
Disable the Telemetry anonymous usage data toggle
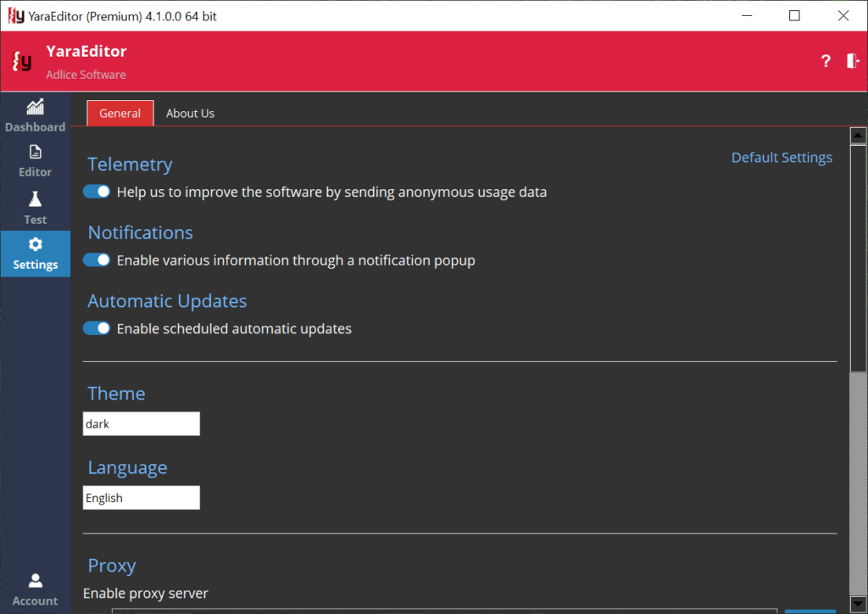(x=97, y=192)
